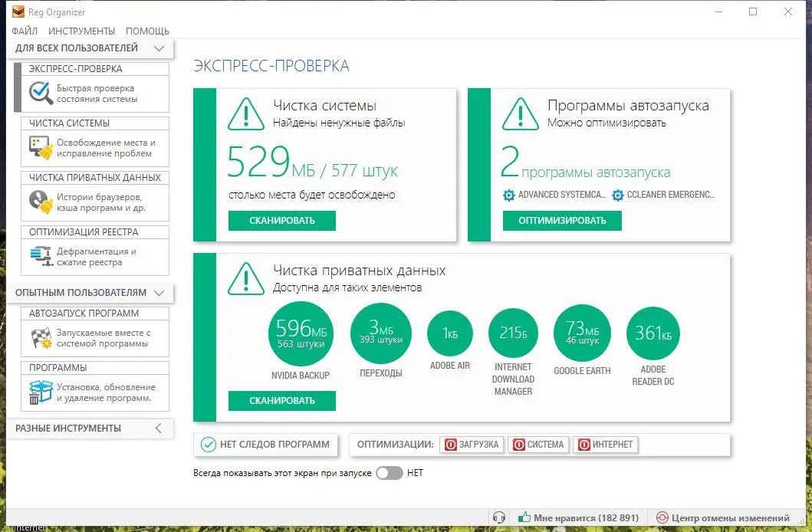Viewport: 812px width, 532px height.
Task: Click СКАНИРОВАТЬ in Чистка приватных данных card
Action: click(x=282, y=401)
